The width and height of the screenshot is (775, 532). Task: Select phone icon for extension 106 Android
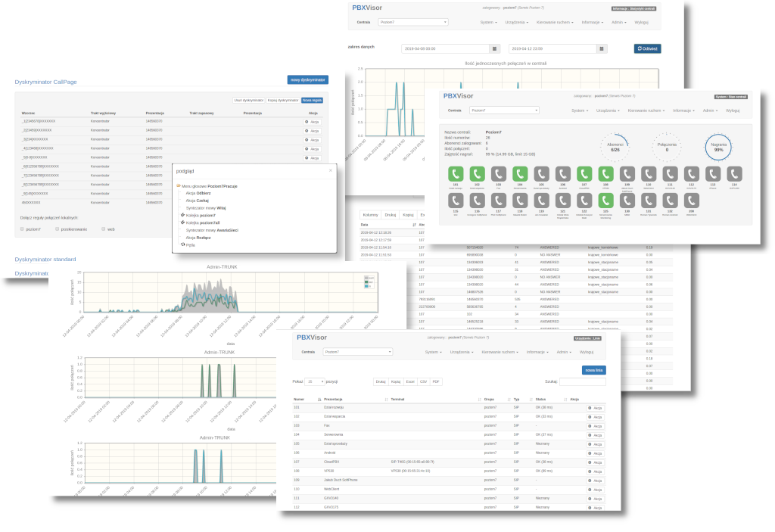tap(563, 174)
